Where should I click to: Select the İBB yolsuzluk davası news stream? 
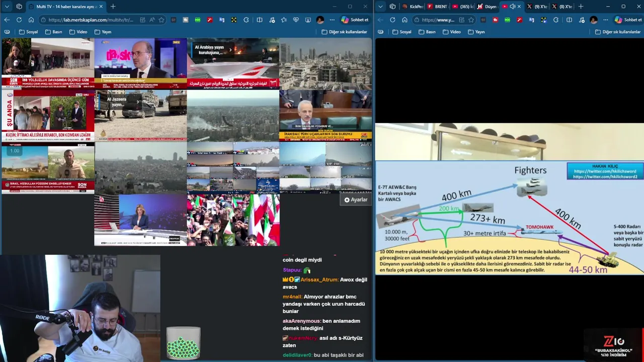tap(47, 63)
